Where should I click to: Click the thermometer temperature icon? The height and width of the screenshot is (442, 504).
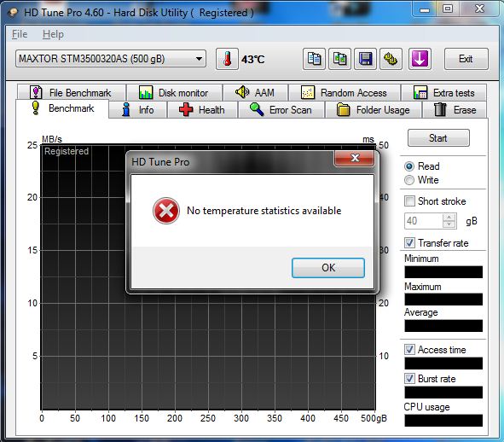tap(227, 59)
